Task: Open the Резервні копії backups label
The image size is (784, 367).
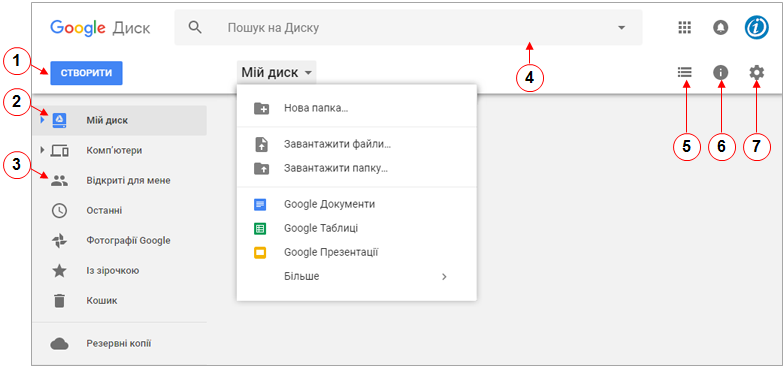Action: 118,344
